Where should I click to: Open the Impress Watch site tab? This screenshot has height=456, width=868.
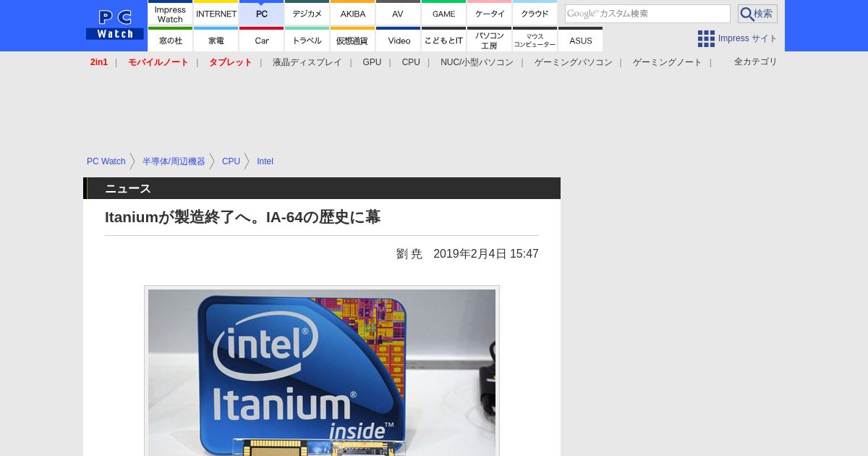click(x=170, y=13)
